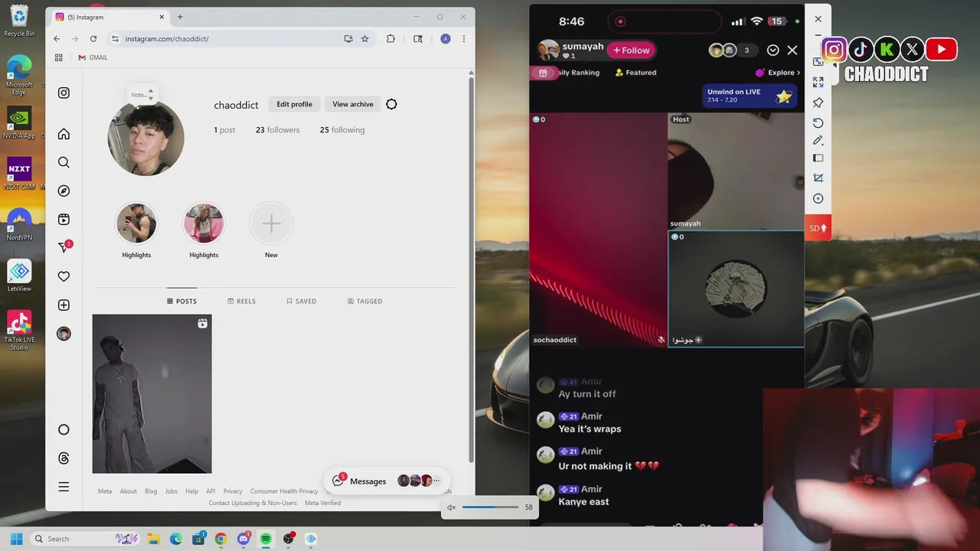Click the crop screenshot tool in LetsView
The width and height of the screenshot is (980, 551).
pyautogui.click(x=818, y=178)
